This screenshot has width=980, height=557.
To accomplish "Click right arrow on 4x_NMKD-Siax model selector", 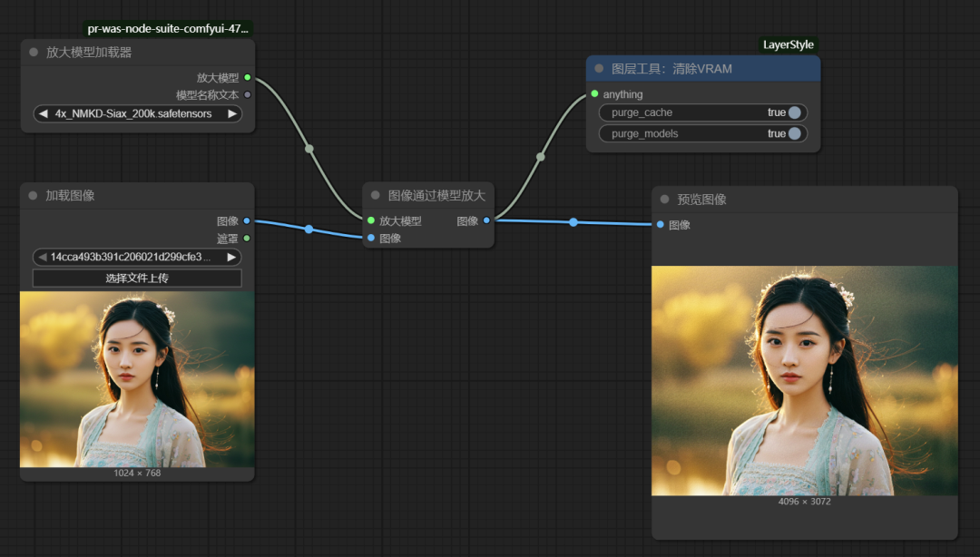I will [232, 113].
